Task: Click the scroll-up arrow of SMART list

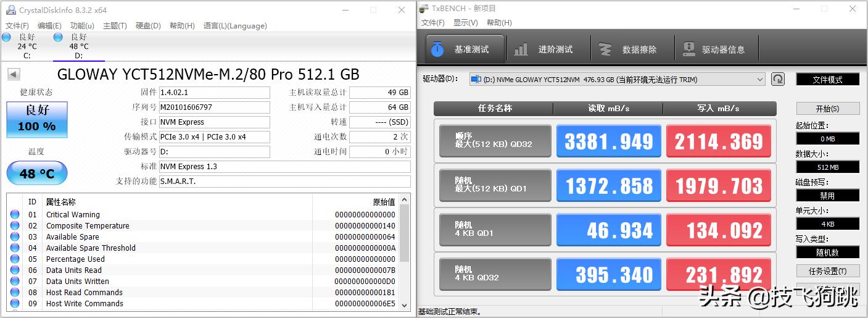Action: [405, 199]
